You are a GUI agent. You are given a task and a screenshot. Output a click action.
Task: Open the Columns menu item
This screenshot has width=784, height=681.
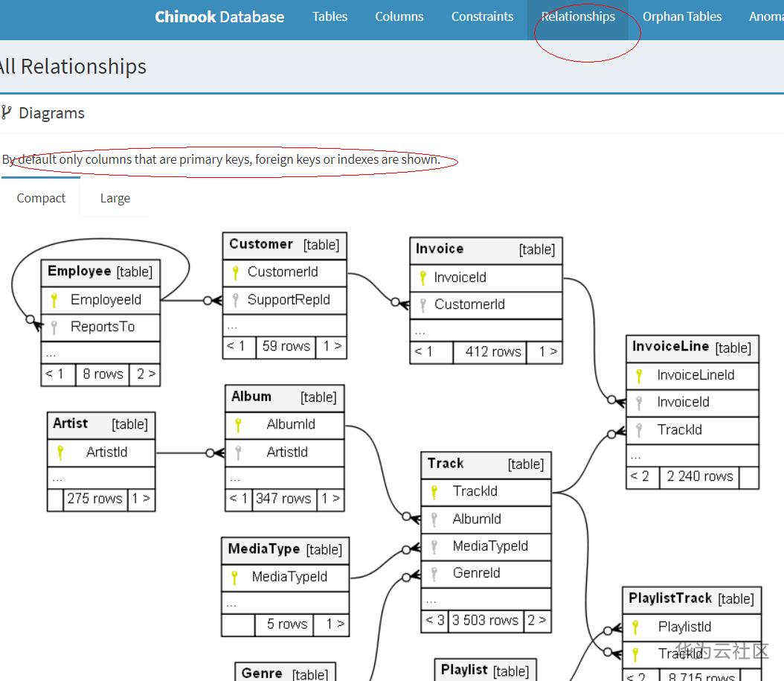click(x=399, y=16)
